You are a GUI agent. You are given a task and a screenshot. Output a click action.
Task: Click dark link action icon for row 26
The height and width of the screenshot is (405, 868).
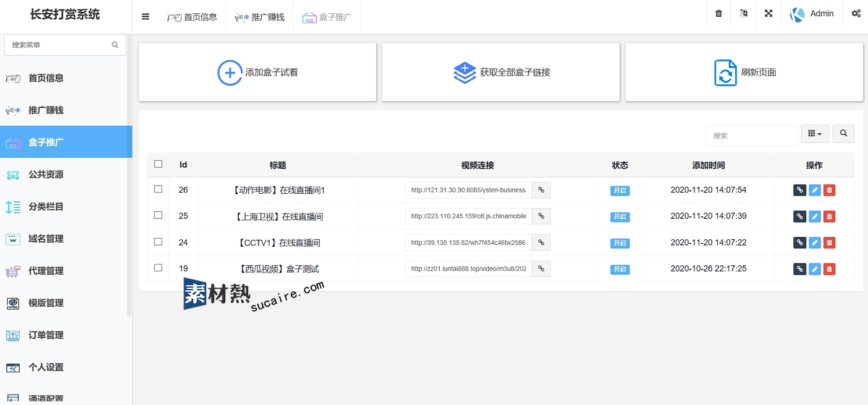pos(800,190)
